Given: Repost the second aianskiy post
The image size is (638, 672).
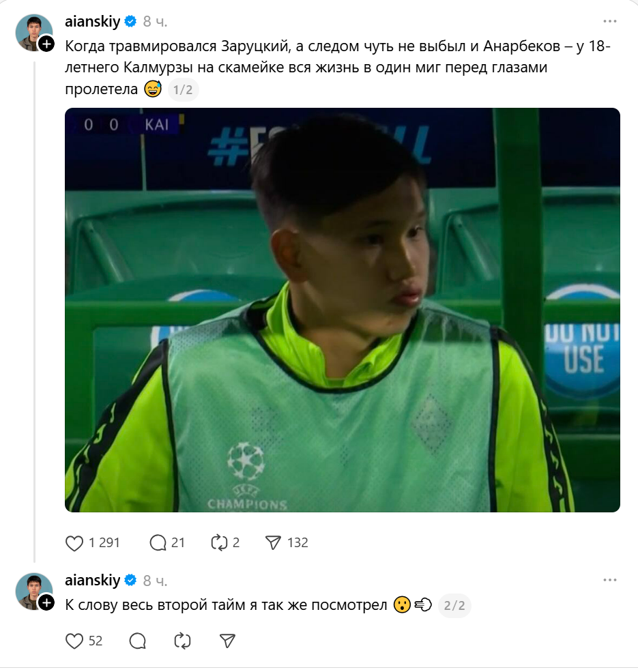Looking at the screenshot, I should [x=182, y=641].
